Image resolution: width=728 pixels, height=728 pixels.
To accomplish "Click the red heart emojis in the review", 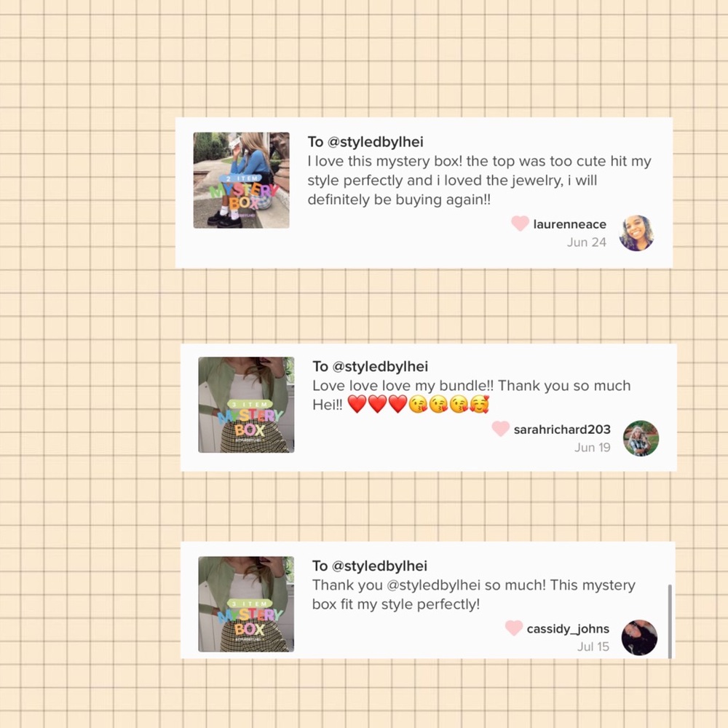I will coord(377,404).
